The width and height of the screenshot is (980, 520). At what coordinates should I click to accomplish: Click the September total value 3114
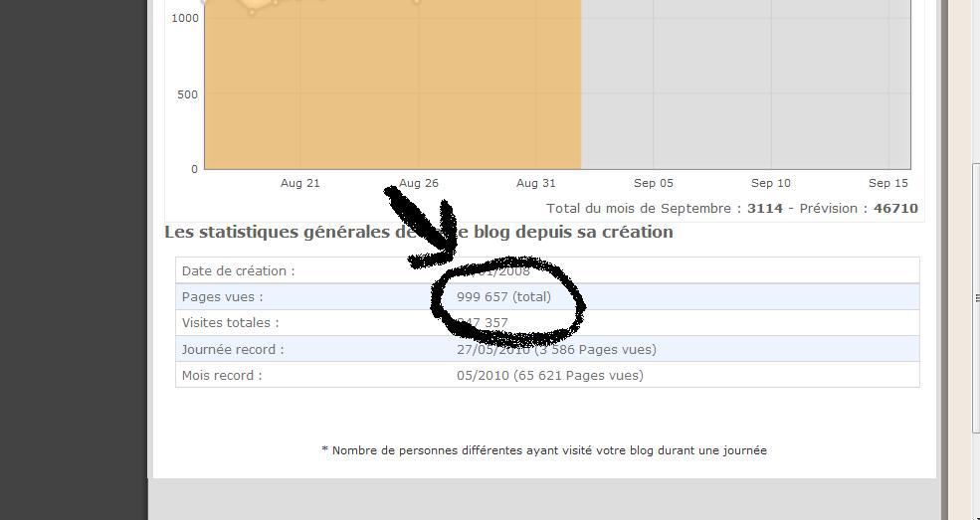pyautogui.click(x=764, y=209)
